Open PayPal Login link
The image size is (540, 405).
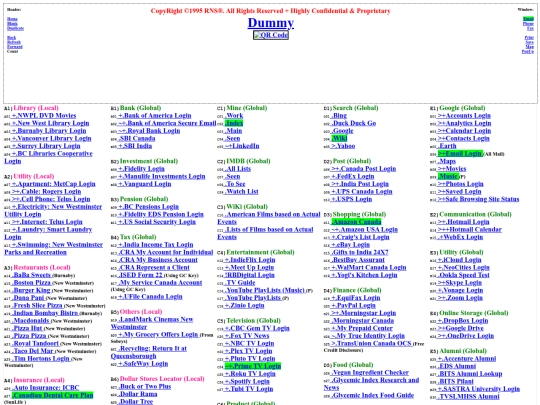pos(353,305)
